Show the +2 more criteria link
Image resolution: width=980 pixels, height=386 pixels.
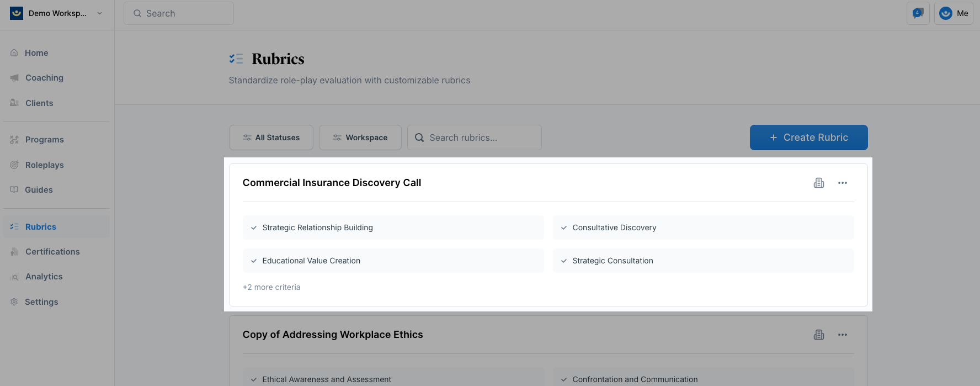click(271, 287)
